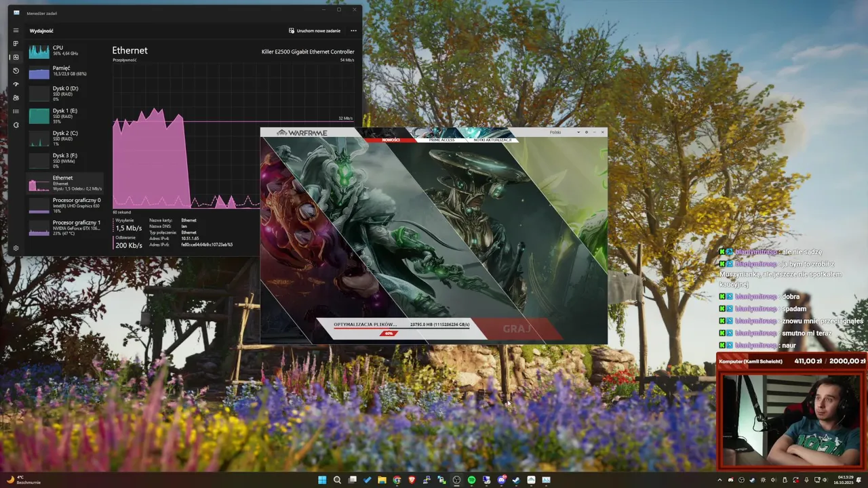Switch to NOWOŚCI tab in Warframe launcher

391,140
